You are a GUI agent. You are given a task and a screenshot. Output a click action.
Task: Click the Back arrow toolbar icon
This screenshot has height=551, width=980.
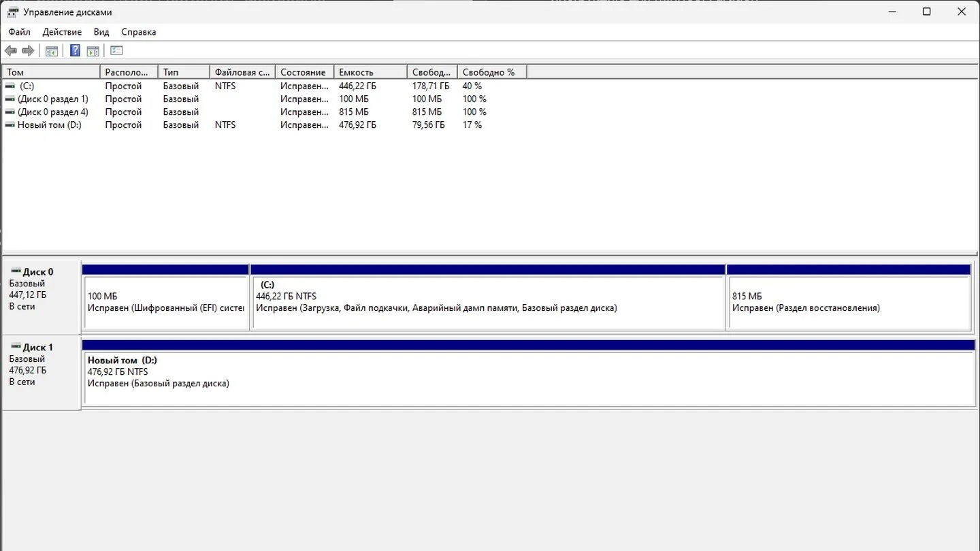[x=11, y=50]
